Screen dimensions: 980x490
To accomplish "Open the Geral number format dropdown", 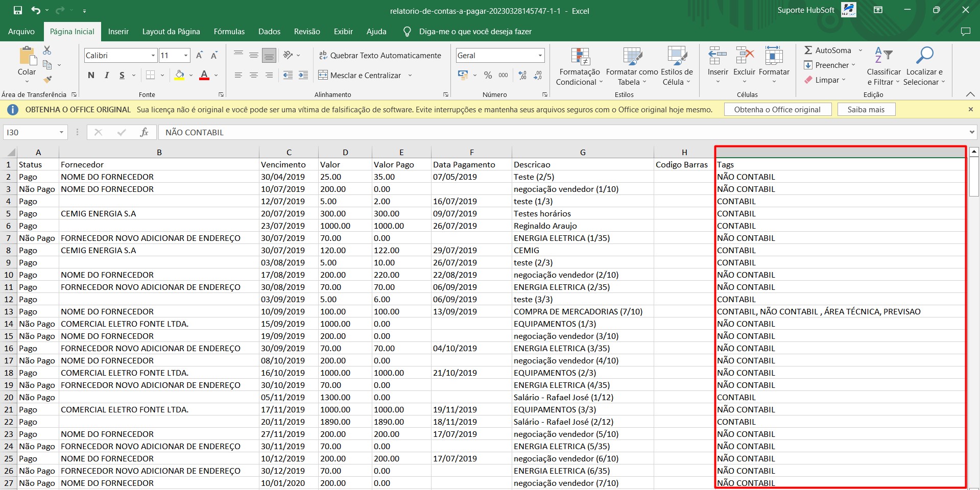I will pyautogui.click(x=540, y=55).
